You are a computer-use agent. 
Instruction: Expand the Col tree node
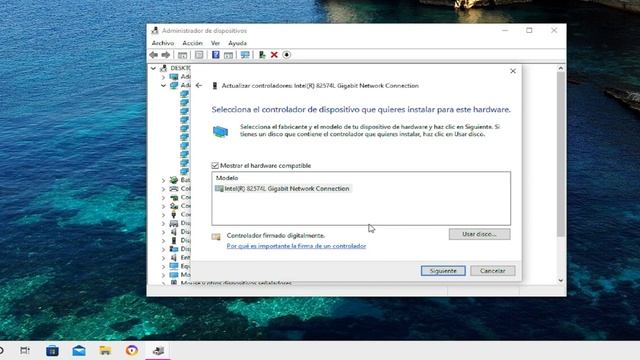point(163,189)
